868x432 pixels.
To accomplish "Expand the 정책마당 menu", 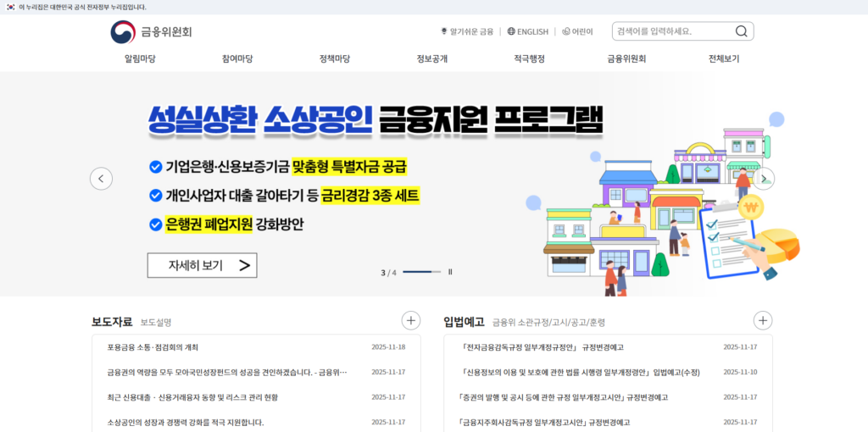I will (335, 58).
